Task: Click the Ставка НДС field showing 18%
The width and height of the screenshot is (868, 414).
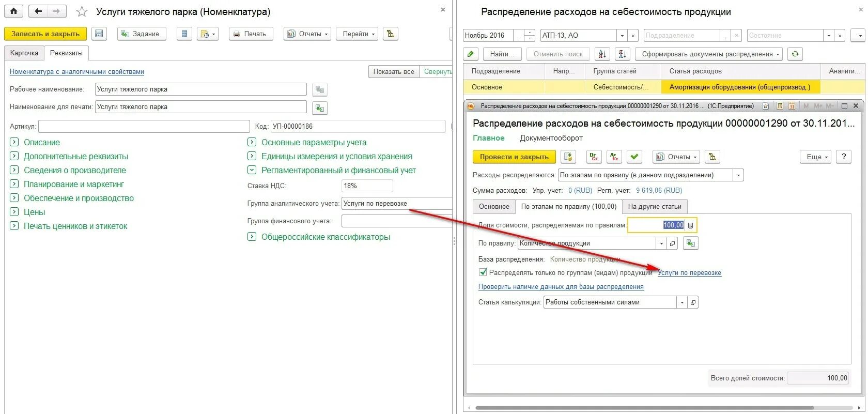Action: coord(367,186)
